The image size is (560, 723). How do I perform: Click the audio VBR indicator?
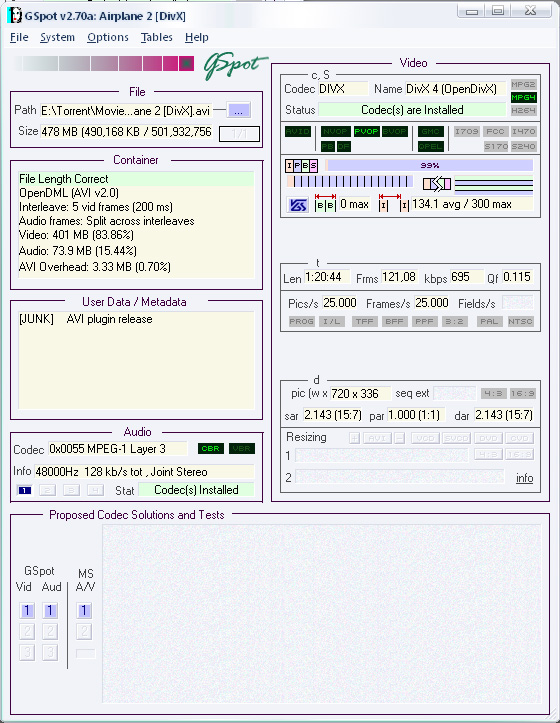point(242,449)
